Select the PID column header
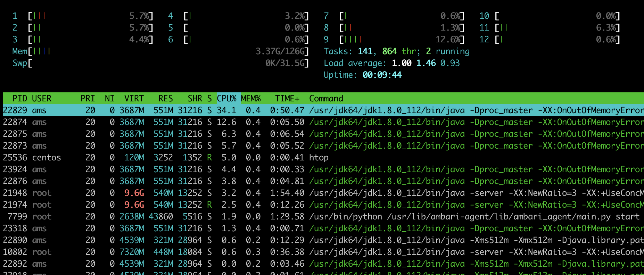Image resolution: width=644 pixels, height=275 pixels. [x=20, y=99]
